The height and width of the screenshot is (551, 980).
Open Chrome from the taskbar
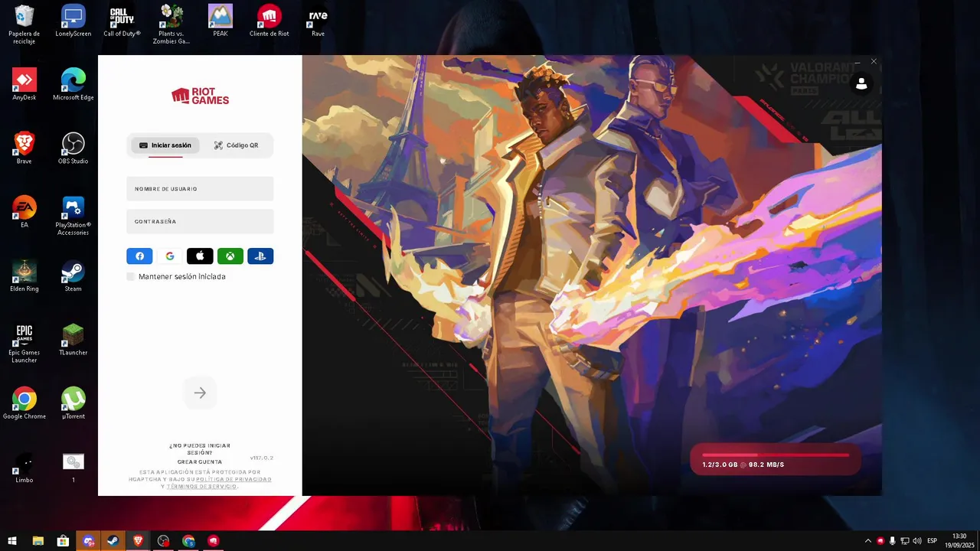(188, 540)
